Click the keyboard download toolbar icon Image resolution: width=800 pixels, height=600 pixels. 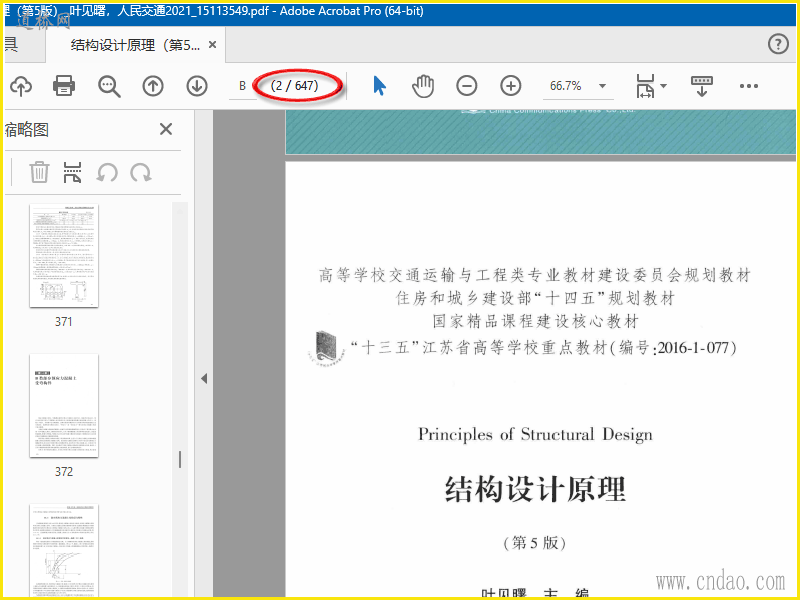coord(702,86)
